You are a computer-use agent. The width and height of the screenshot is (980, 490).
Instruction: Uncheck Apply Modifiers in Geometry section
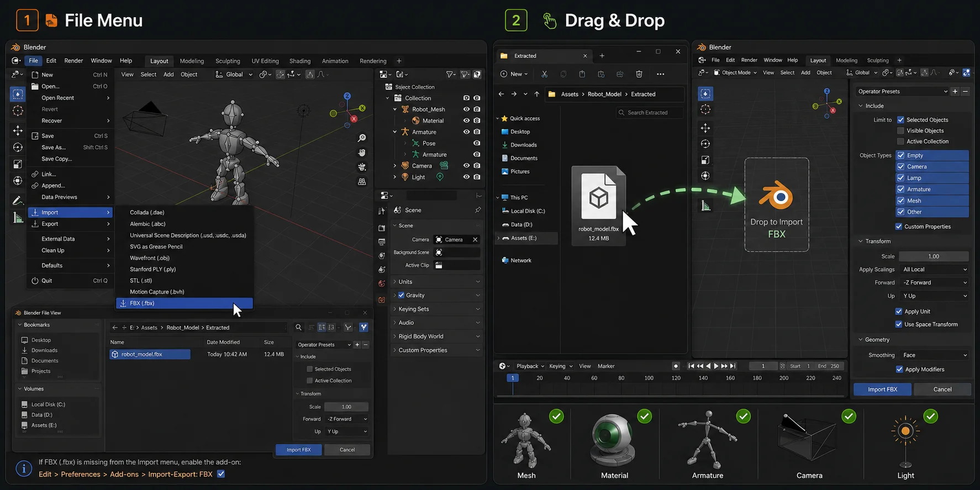tap(899, 370)
